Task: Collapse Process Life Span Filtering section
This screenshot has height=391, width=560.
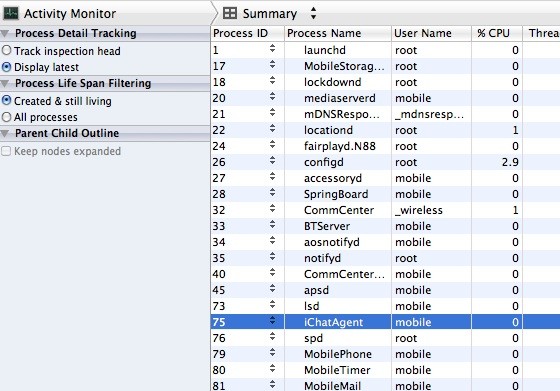Action: pos(5,84)
